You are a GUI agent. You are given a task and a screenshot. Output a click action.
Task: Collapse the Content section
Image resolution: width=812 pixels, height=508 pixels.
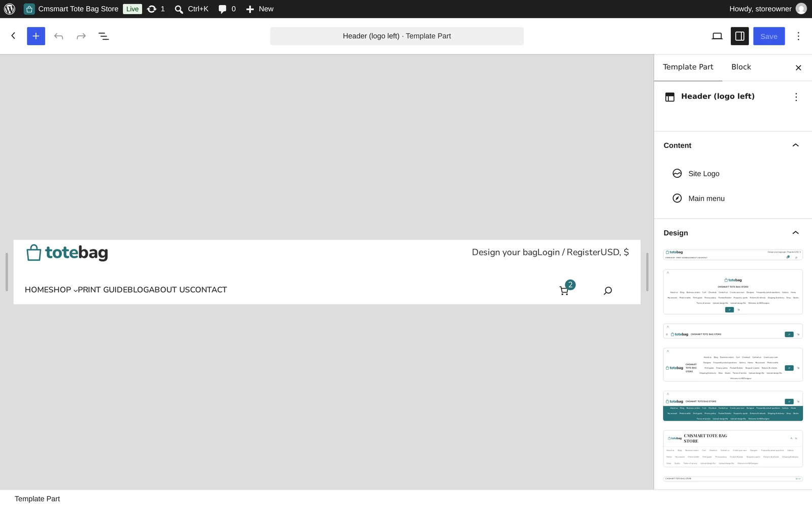click(x=795, y=145)
